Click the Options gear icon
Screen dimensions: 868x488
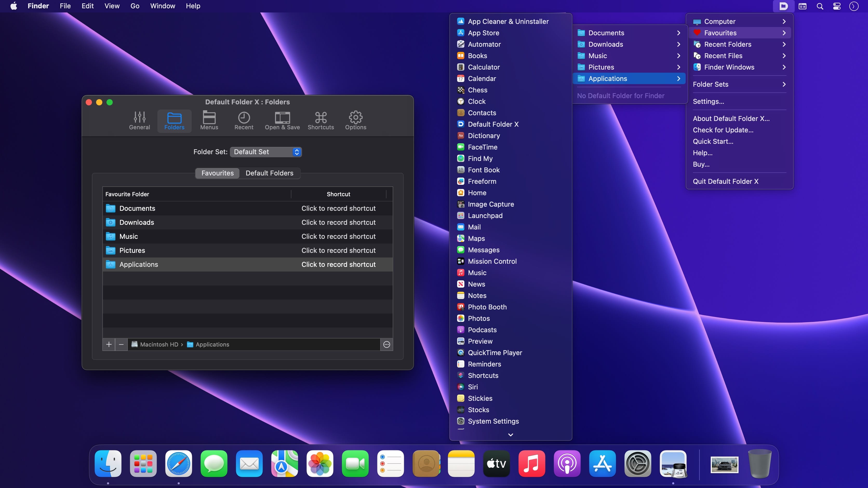[356, 120]
